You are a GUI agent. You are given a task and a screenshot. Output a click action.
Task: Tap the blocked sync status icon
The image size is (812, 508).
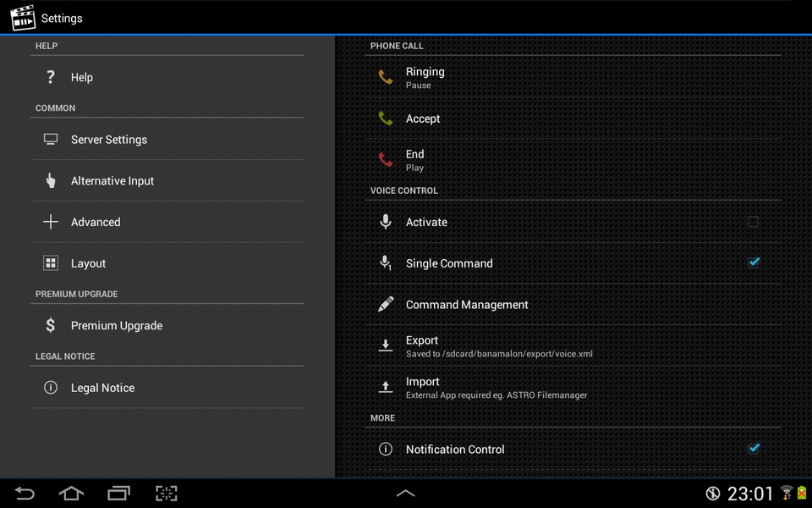pyautogui.click(x=713, y=493)
